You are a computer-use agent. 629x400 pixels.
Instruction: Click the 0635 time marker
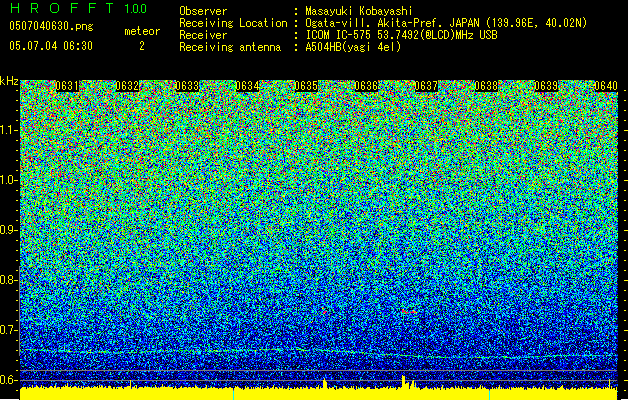tap(306, 86)
